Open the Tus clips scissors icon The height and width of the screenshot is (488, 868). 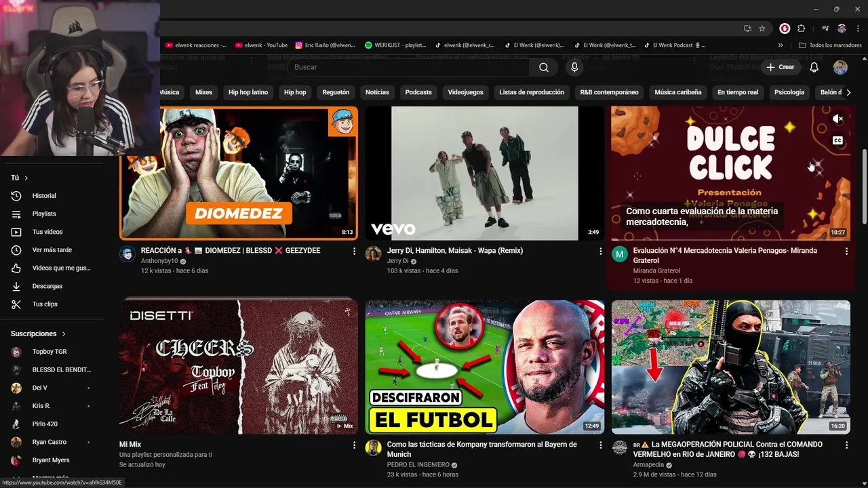(x=16, y=304)
